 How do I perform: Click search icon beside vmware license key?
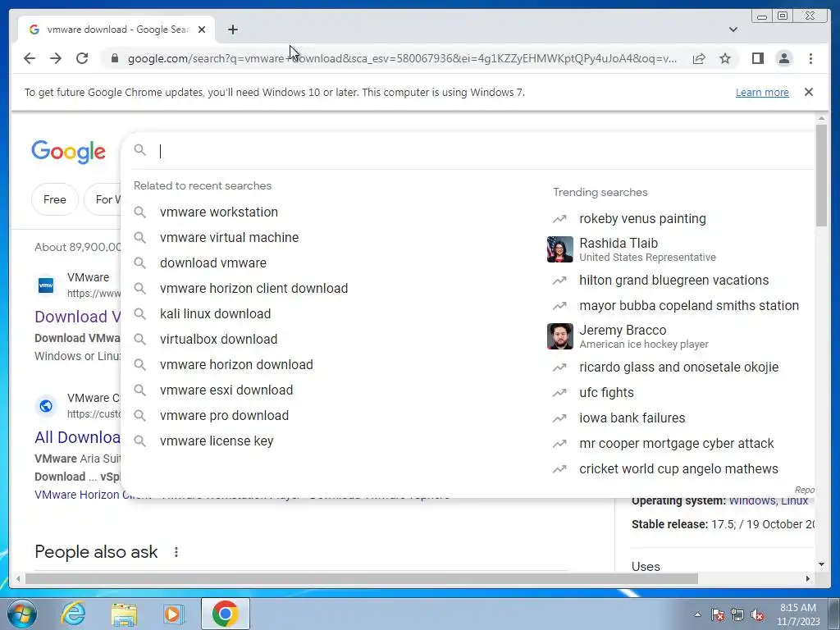click(139, 441)
